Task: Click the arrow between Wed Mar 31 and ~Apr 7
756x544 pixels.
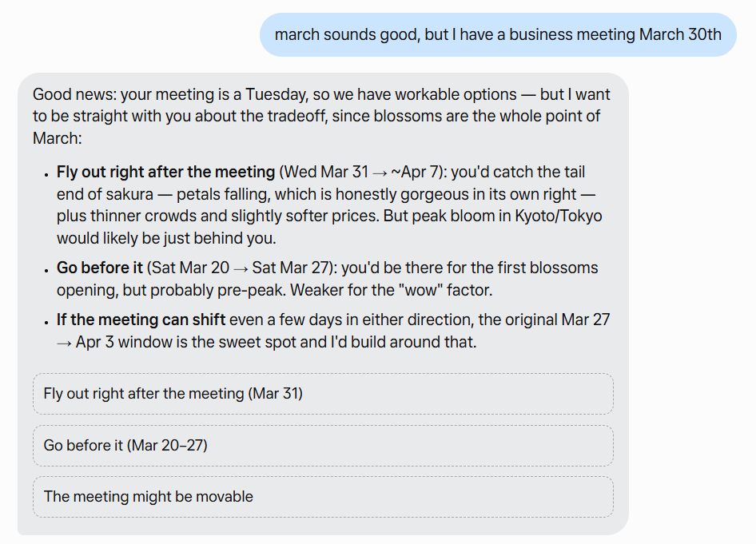Action: (380, 173)
